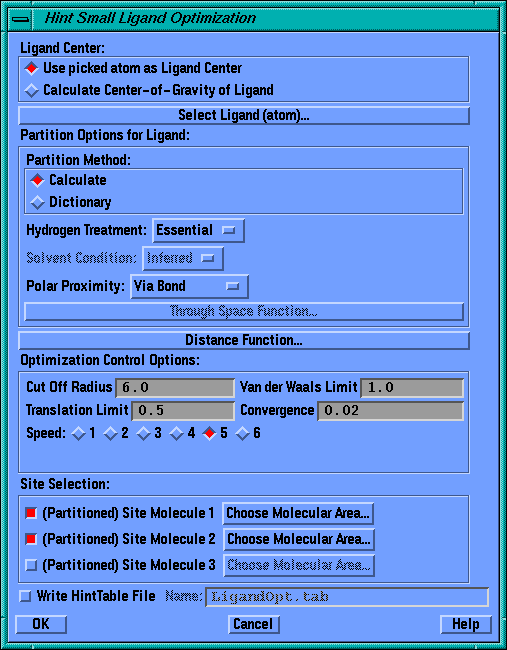507x650 pixels.
Task: Open Hydrogen Treatment Essential dropdown
Action: coord(198,230)
